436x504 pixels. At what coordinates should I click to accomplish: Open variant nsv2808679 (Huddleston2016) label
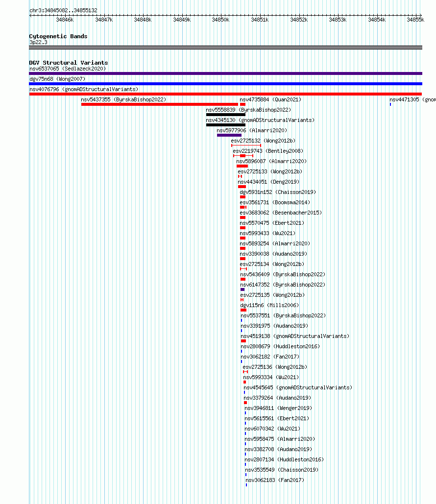pyautogui.click(x=280, y=346)
